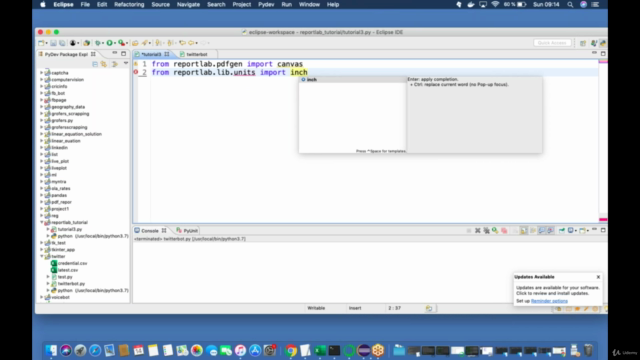
Task: Toggle Show Console on Standard Error
Action: pyautogui.click(x=551, y=231)
